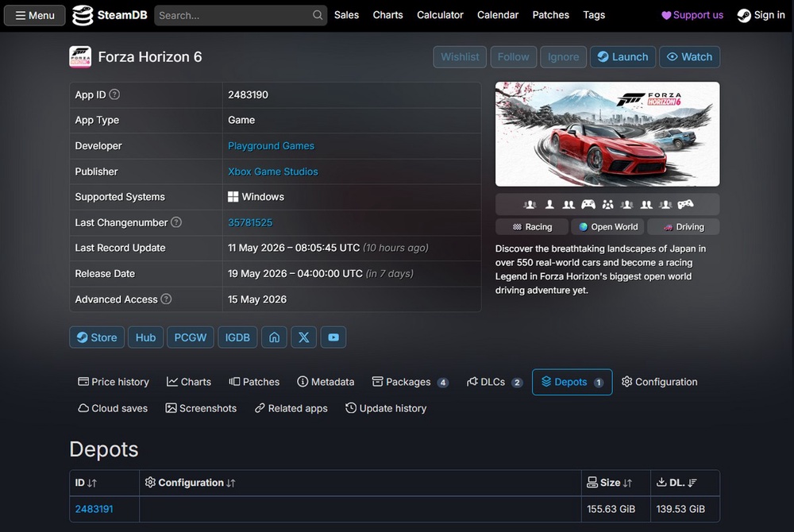The width and height of the screenshot is (794, 532).
Task: Sort depots by Size column
Action: [616, 483]
